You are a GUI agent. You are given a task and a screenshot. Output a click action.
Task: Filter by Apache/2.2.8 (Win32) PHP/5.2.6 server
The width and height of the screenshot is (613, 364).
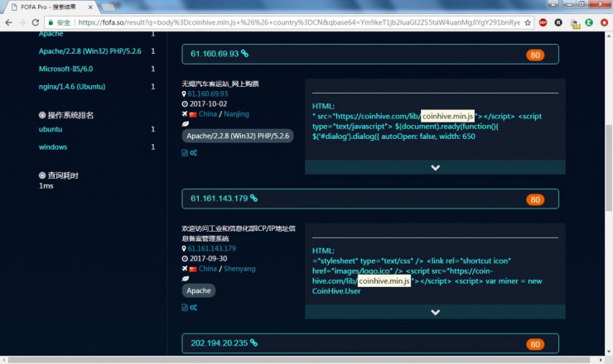click(x=90, y=51)
